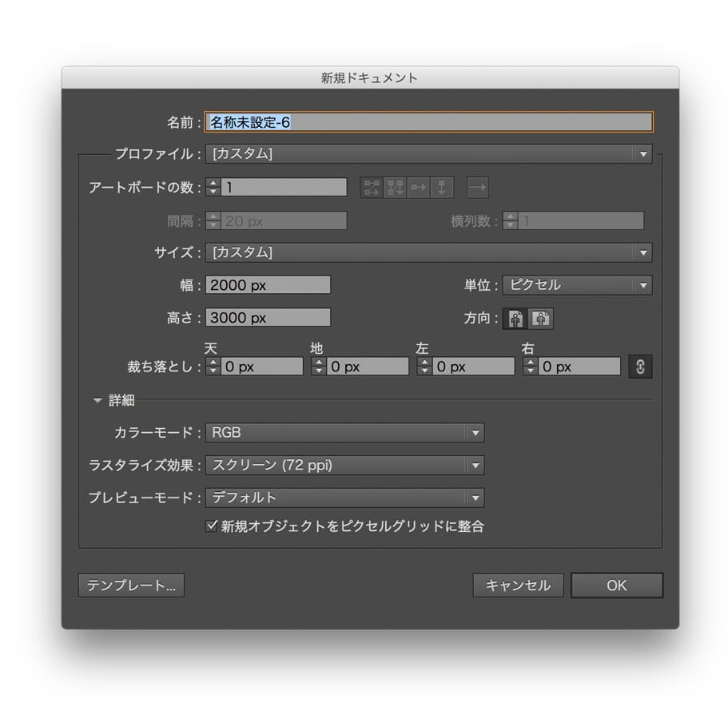Click the bleed link chain icon
The width and height of the screenshot is (728, 714).
(640, 366)
